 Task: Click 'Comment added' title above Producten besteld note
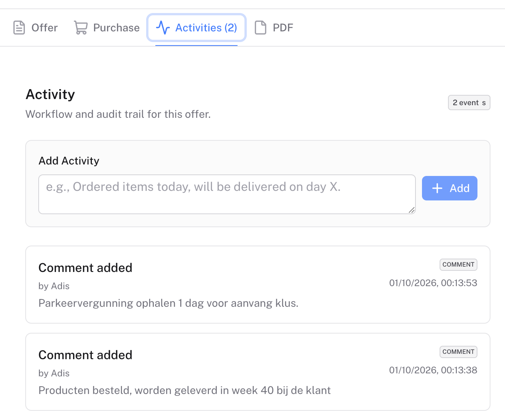click(x=85, y=355)
